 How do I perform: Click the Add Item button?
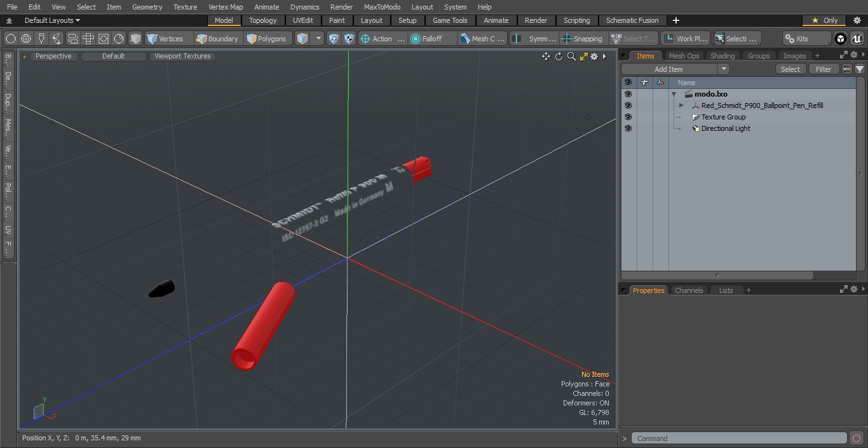(x=668, y=69)
